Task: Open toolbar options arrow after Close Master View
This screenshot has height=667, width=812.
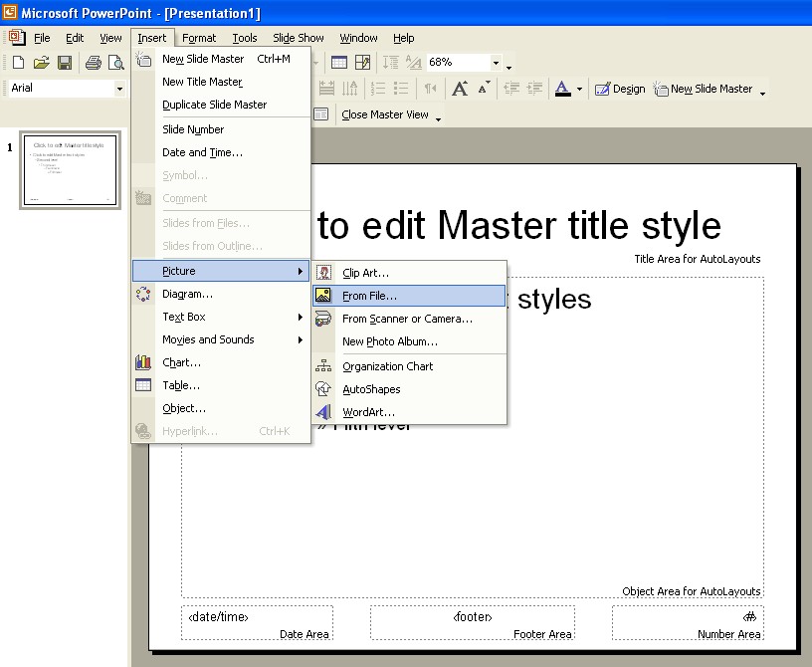Action: pos(439,117)
